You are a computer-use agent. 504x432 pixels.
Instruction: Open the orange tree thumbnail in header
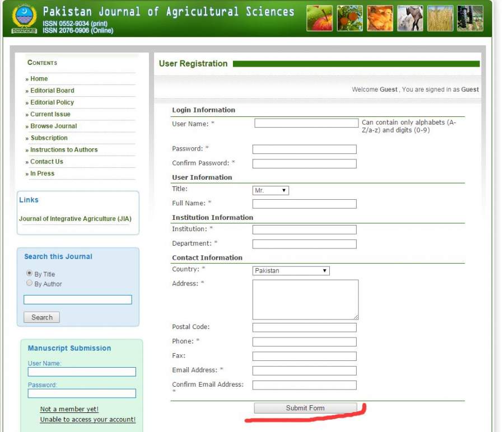click(x=349, y=18)
